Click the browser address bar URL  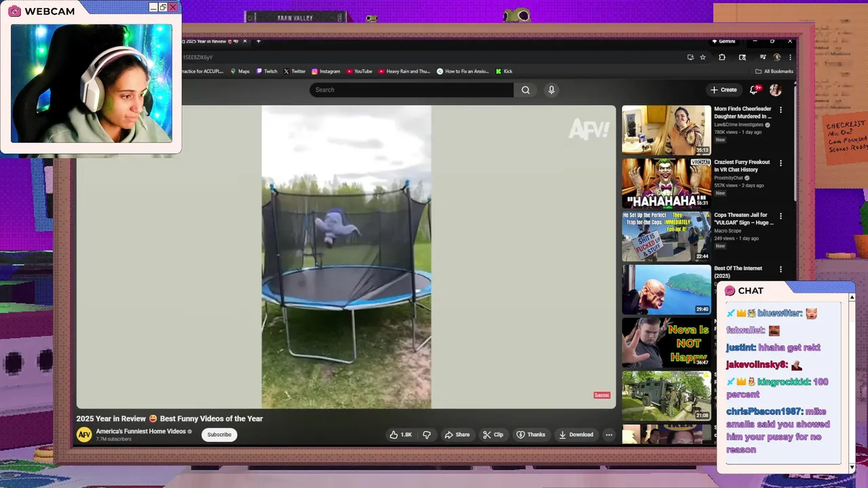click(197, 58)
